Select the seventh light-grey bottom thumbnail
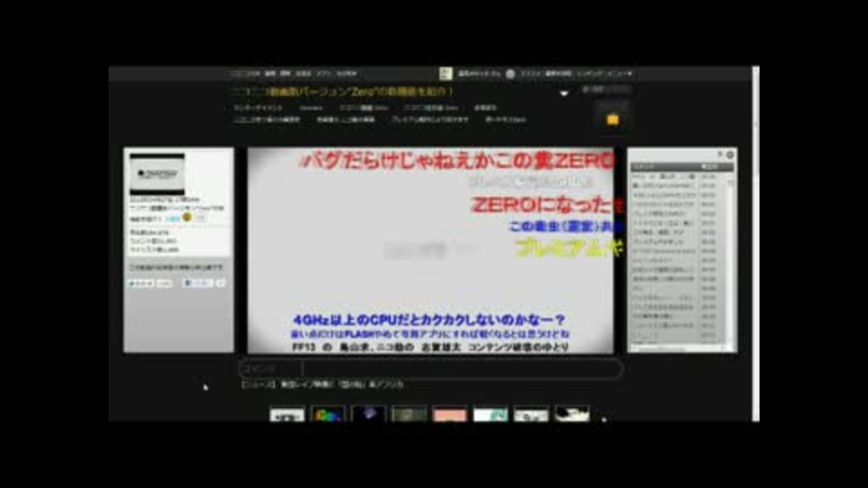Viewport: 868px width, 488px height. 531,414
